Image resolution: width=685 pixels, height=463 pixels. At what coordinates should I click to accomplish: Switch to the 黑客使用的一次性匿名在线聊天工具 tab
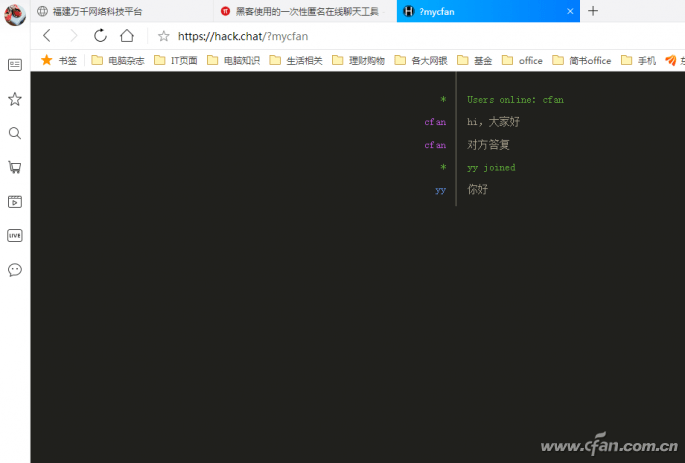[x=305, y=11]
